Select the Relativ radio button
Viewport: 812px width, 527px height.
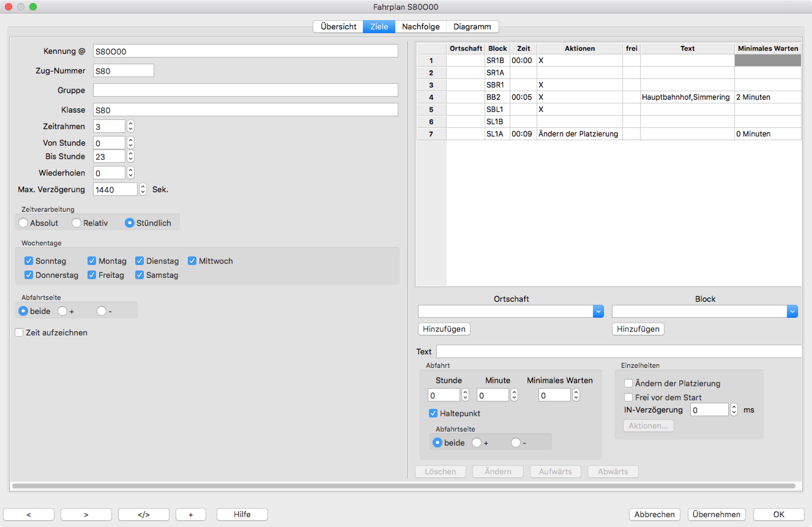tap(76, 223)
